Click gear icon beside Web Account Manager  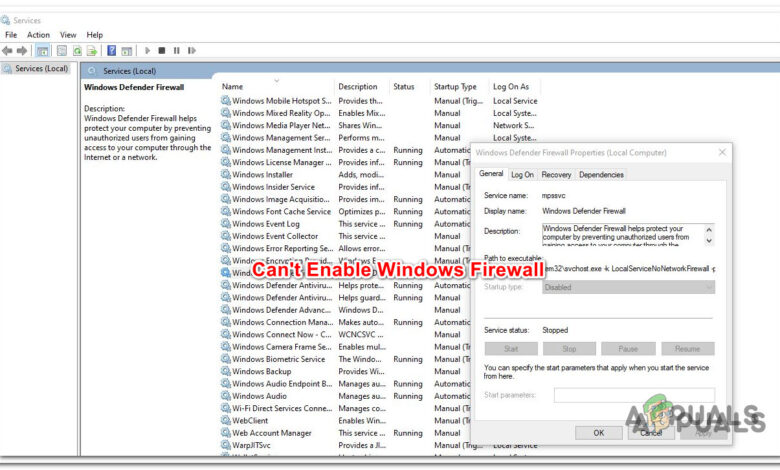[x=226, y=433]
